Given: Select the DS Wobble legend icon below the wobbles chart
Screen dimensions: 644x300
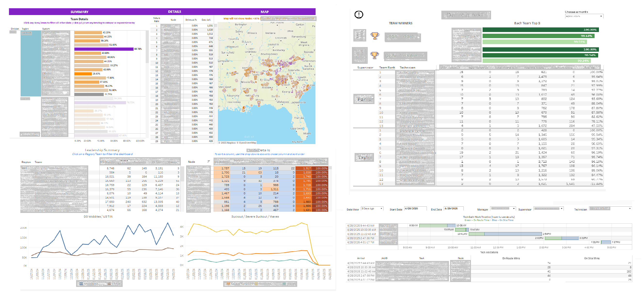Looking at the screenshot, I should coord(81,284).
